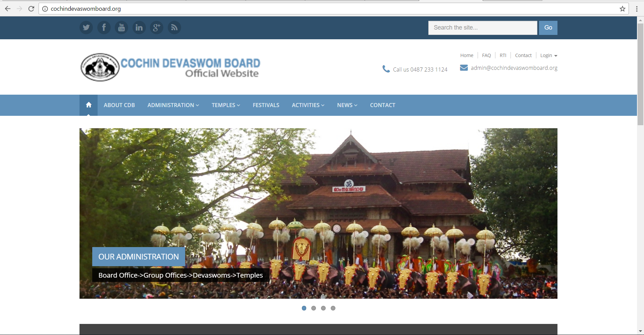Viewport: 644px width, 335px height.
Task: Switch to the third carousel dot
Action: pyautogui.click(x=323, y=308)
